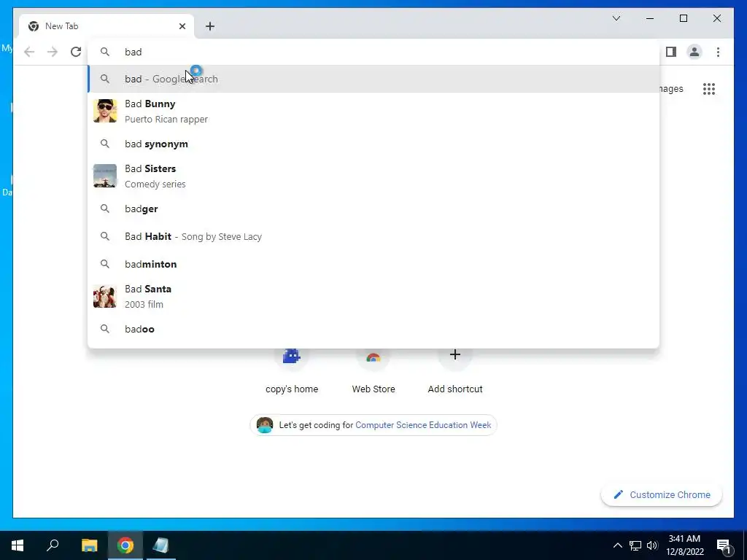This screenshot has height=560, width=747.
Task: Choose 'bad - Google Search' suggestion
Action: pyautogui.click(x=373, y=79)
